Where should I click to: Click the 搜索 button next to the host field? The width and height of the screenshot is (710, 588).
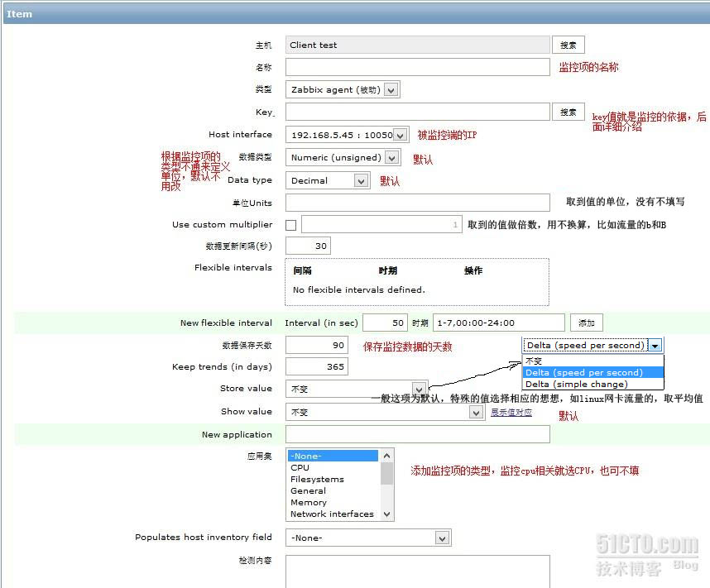[x=568, y=45]
